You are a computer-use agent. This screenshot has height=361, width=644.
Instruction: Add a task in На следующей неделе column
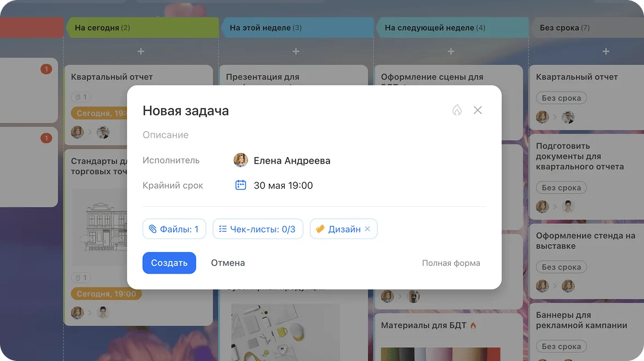[x=451, y=51]
